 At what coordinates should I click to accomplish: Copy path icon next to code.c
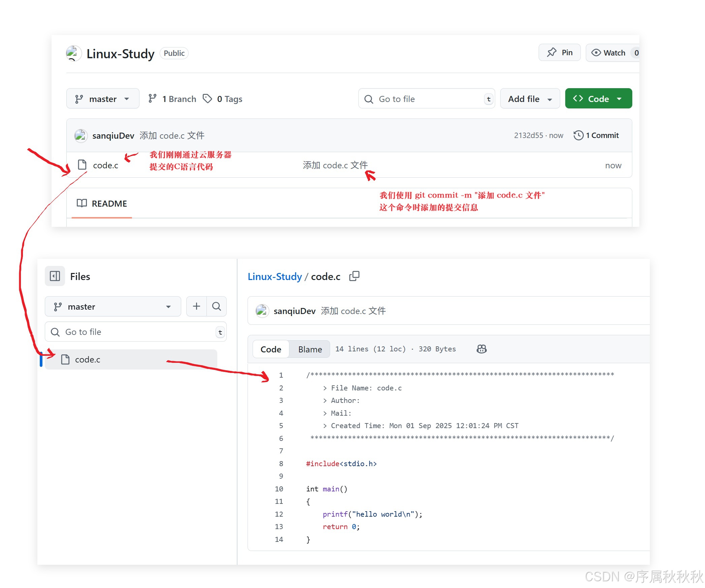click(354, 276)
